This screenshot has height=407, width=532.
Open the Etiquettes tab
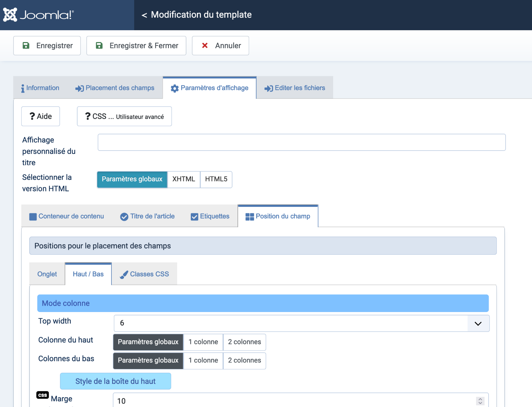pos(210,216)
